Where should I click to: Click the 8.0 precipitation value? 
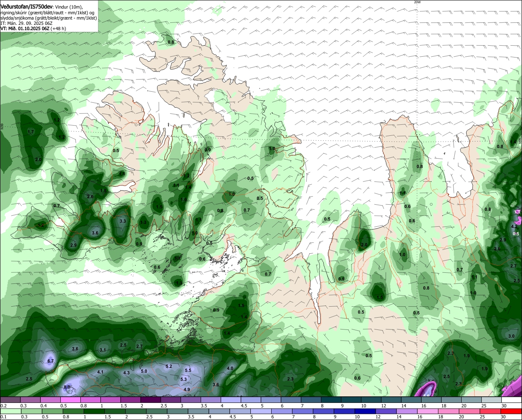point(67,387)
